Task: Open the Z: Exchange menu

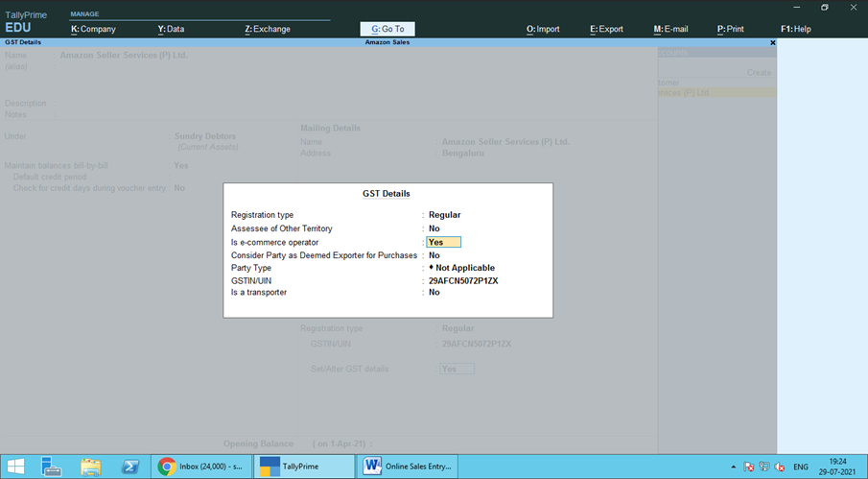Action: pyautogui.click(x=268, y=29)
